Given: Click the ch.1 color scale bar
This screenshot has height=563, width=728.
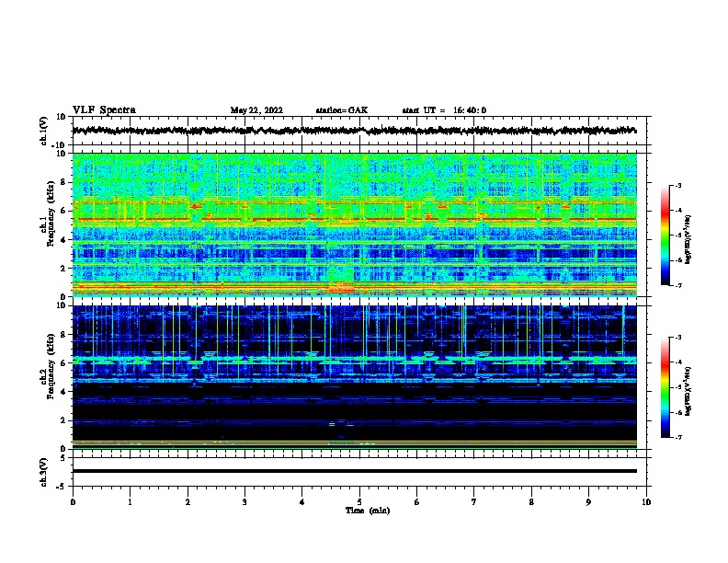Looking at the screenshot, I should 665,236.
